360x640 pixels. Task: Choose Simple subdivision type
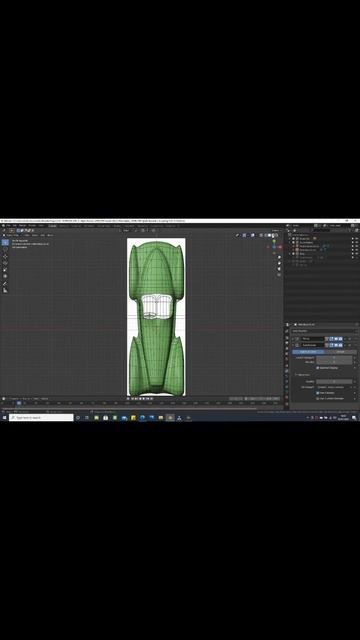tap(340, 352)
